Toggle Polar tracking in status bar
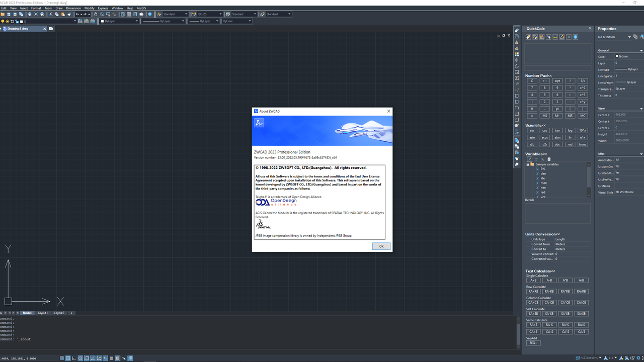Screen dimensions: 644x362 click(x=80, y=358)
